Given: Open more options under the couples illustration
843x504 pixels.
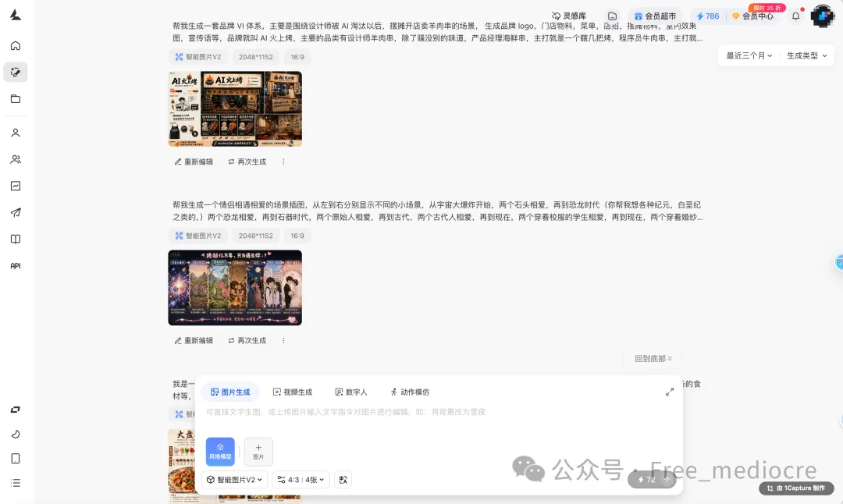Looking at the screenshot, I should pyautogui.click(x=283, y=341).
